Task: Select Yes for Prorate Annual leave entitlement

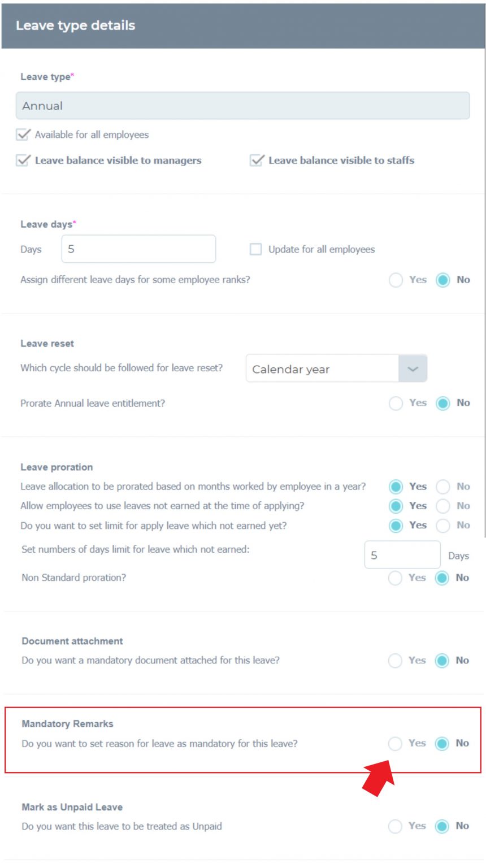Action: tap(396, 403)
